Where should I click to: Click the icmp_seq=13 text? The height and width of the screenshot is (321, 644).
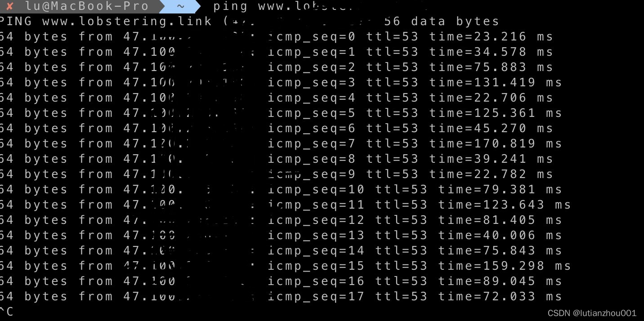click(x=316, y=236)
